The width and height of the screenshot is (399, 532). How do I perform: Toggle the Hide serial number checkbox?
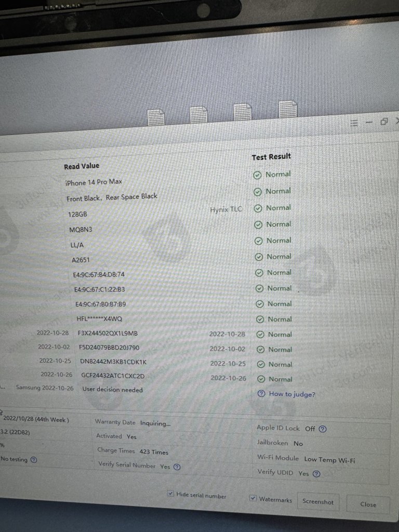171,494
